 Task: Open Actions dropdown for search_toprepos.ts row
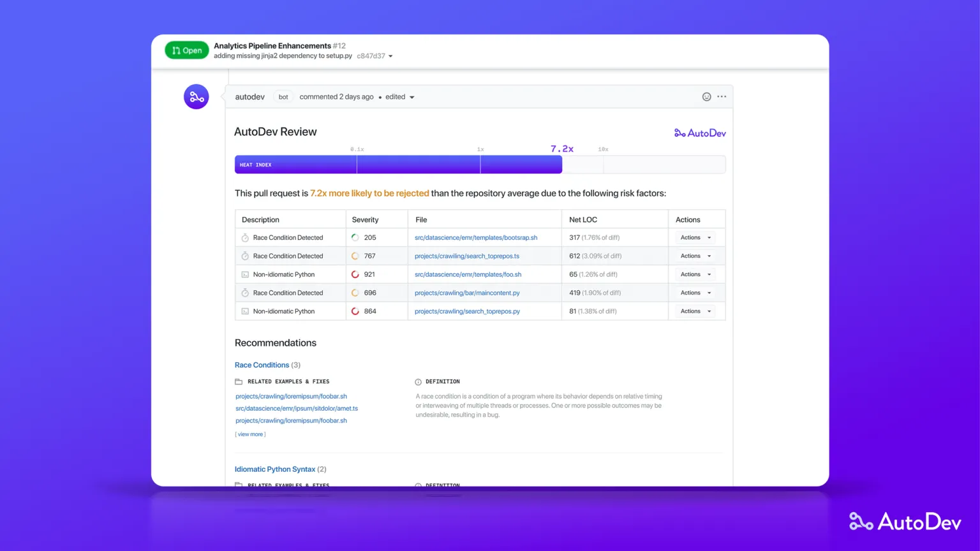(695, 256)
